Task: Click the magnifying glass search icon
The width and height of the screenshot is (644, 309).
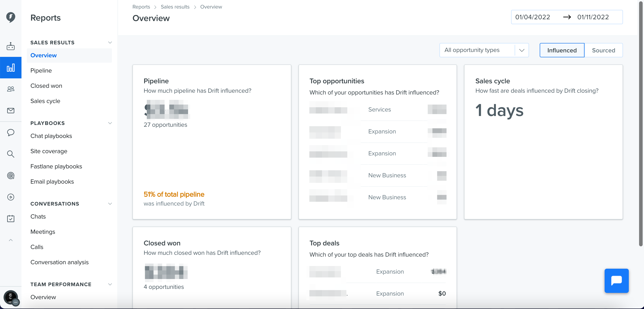Action: pyautogui.click(x=11, y=154)
